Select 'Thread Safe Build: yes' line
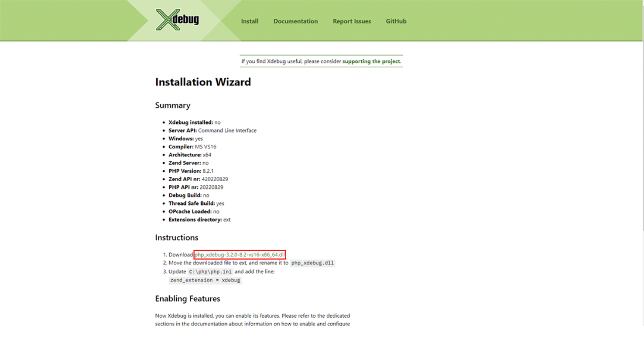The image size is (644, 339). (196, 203)
